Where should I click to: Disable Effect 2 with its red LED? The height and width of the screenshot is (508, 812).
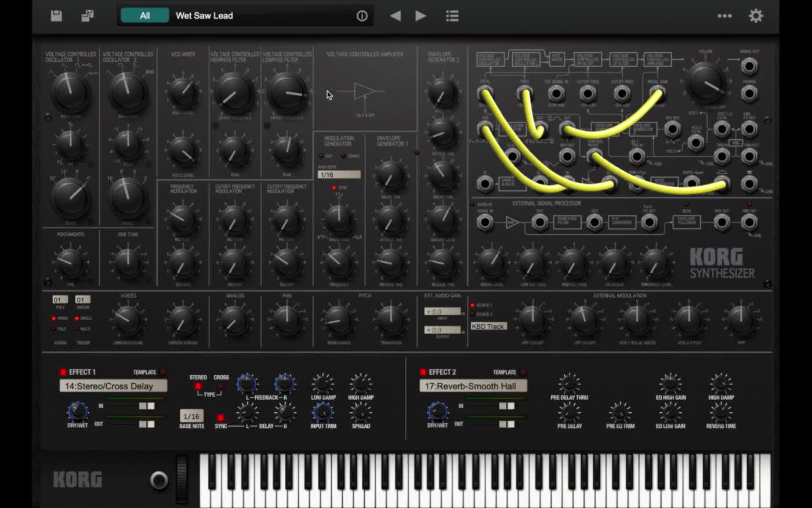click(423, 372)
